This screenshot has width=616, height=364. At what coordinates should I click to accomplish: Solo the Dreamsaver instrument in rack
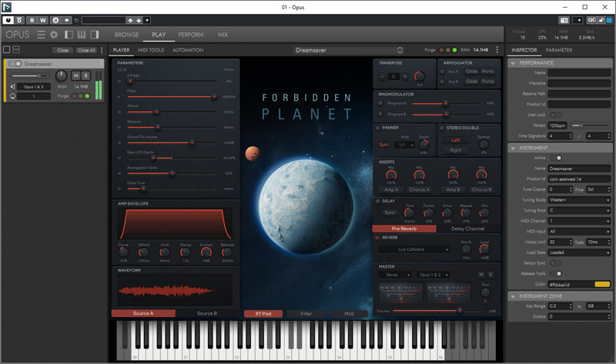[x=85, y=75]
